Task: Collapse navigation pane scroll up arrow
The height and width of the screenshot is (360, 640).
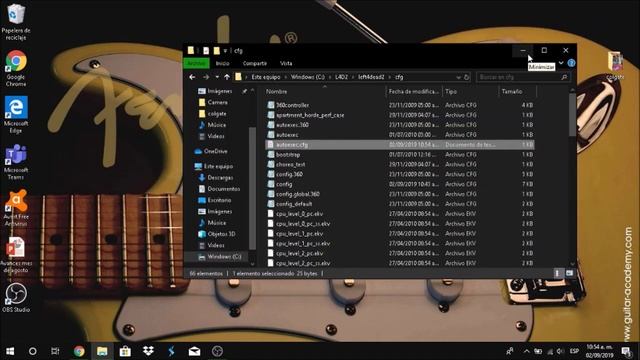Action: 252,91
